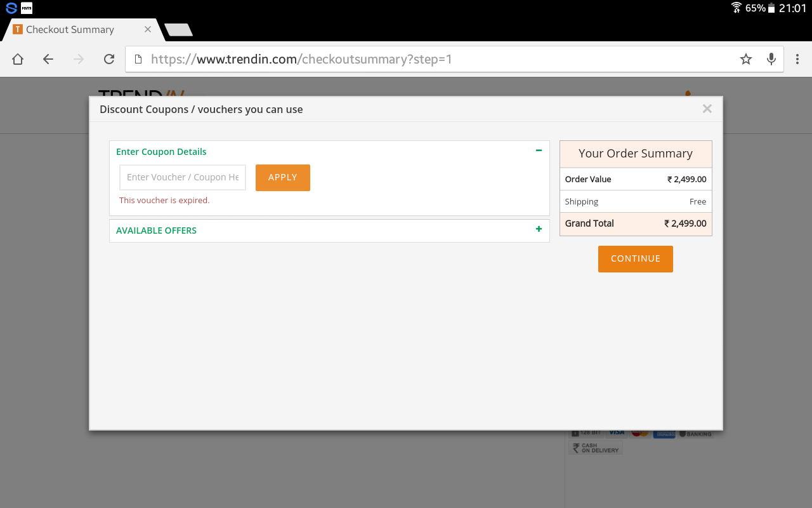Close the Discount Coupons dialog
The image size is (812, 508).
click(707, 109)
